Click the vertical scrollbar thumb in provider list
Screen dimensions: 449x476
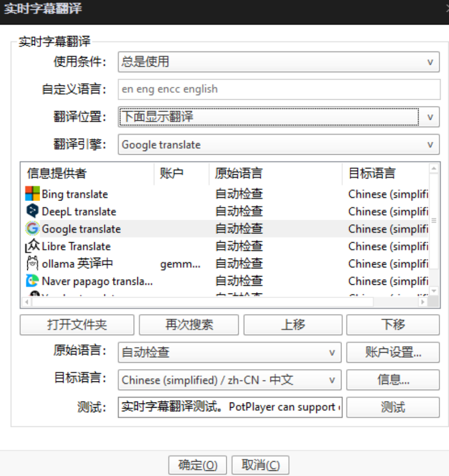pos(434,221)
